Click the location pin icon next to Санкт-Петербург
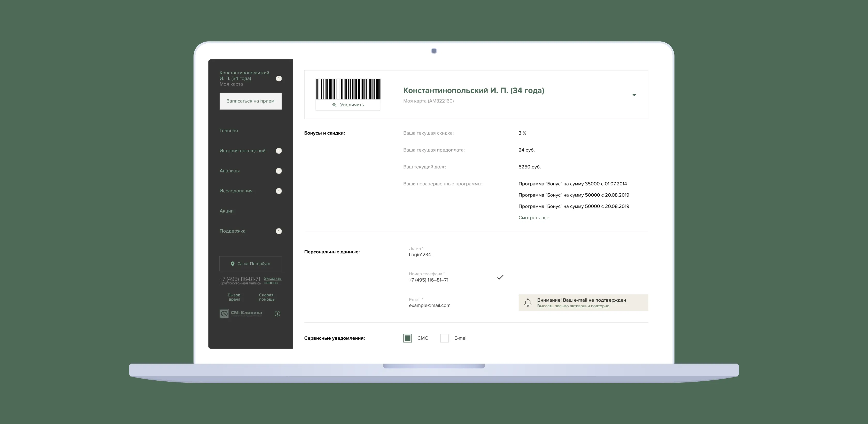Viewport: 868px width, 424px height. pos(233,264)
